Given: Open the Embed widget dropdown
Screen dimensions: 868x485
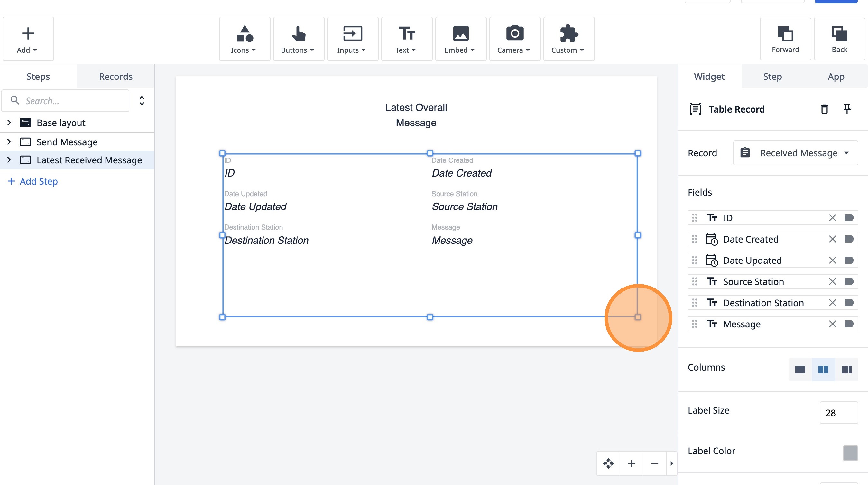Looking at the screenshot, I should point(460,39).
